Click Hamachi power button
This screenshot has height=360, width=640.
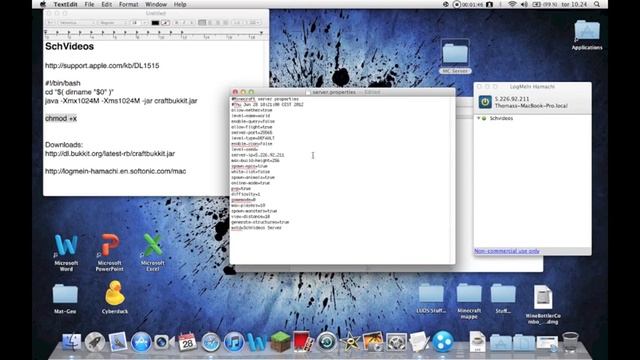point(485,102)
